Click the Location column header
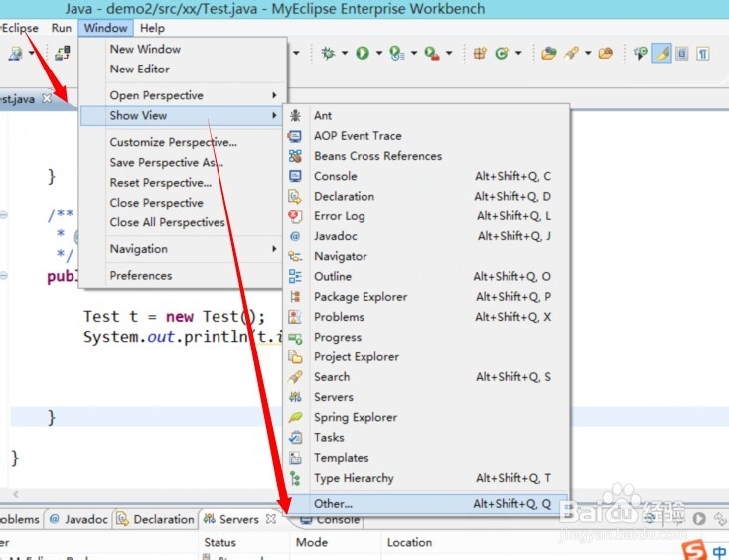 click(409, 542)
